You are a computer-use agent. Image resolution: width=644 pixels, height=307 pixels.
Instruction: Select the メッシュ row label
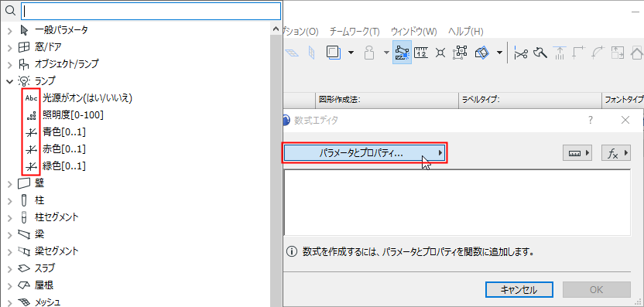click(48, 302)
